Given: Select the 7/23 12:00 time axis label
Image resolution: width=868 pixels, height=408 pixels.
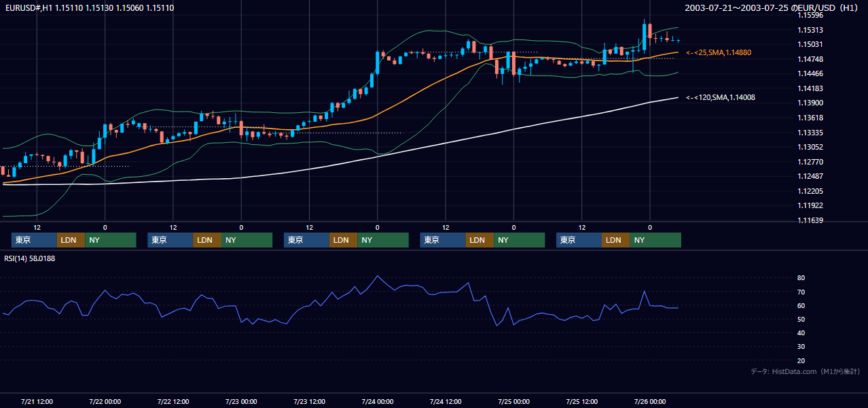Looking at the screenshot, I should coord(310,401).
